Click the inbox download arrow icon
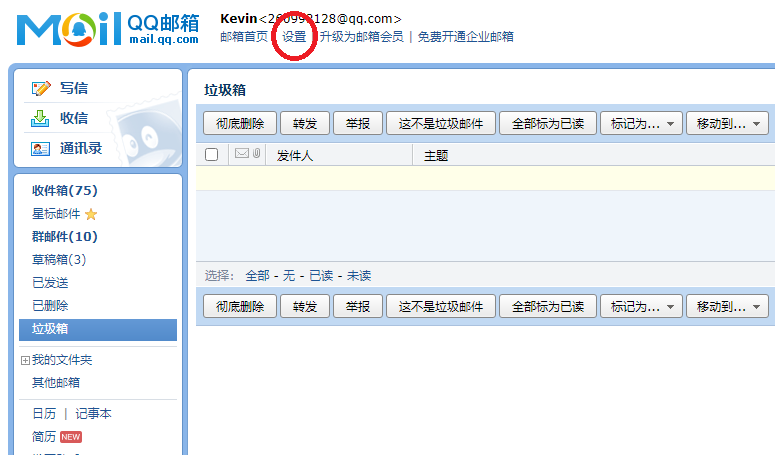This screenshot has height=455, width=775. 41,118
